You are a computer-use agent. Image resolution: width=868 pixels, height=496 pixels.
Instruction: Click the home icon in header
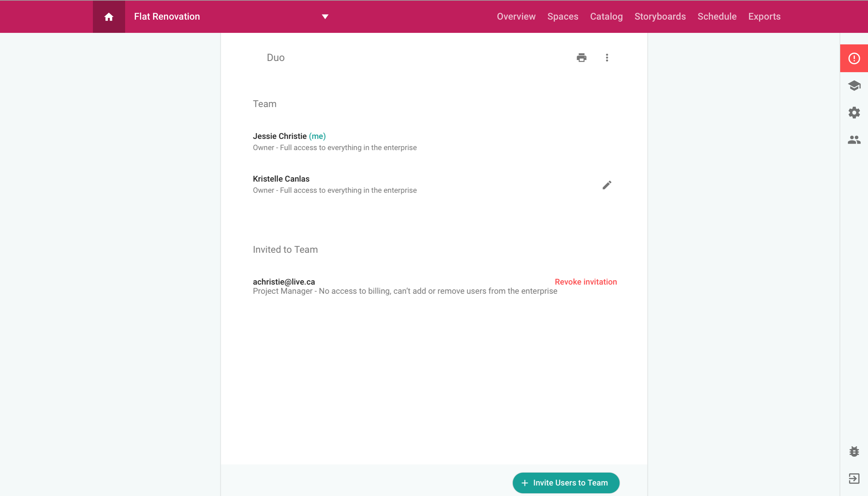pos(109,17)
